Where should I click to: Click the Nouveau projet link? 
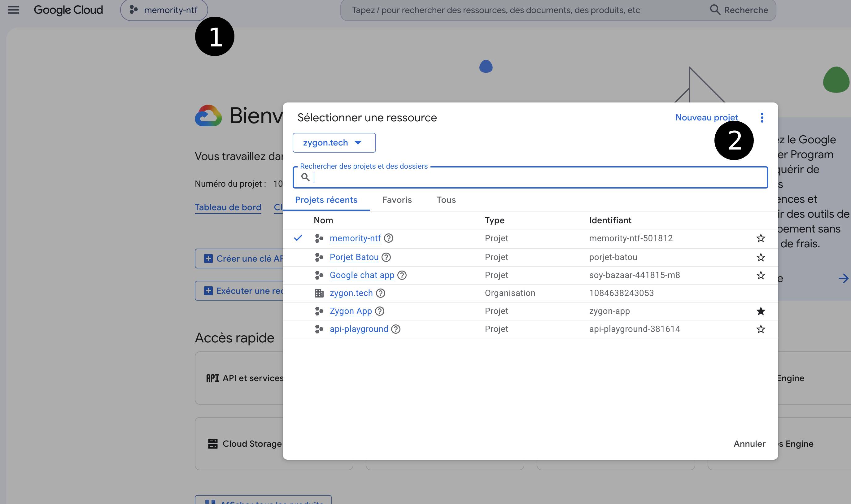tap(707, 118)
